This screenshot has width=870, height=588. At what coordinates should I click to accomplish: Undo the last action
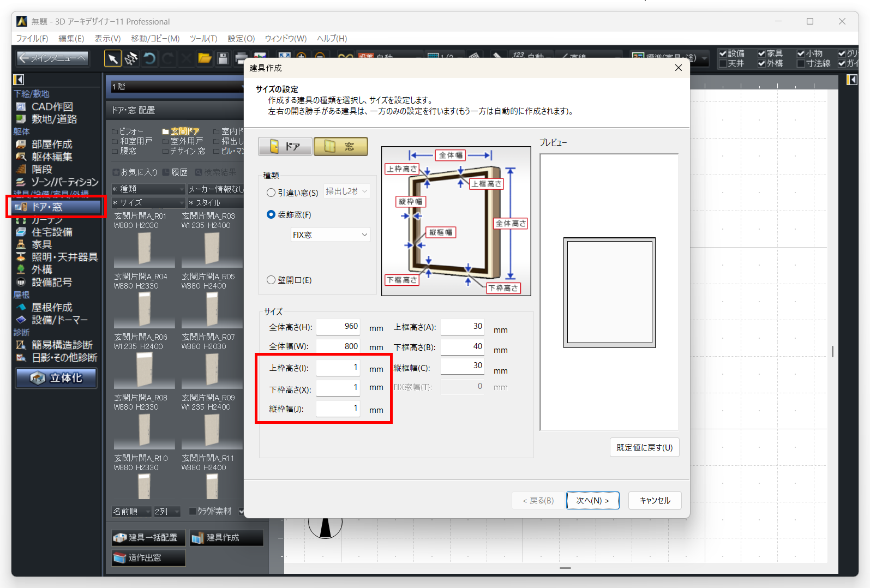point(149,58)
